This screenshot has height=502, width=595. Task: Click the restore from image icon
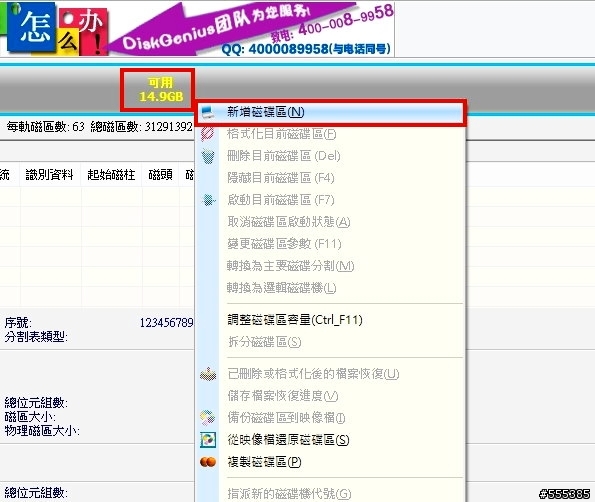(208, 440)
